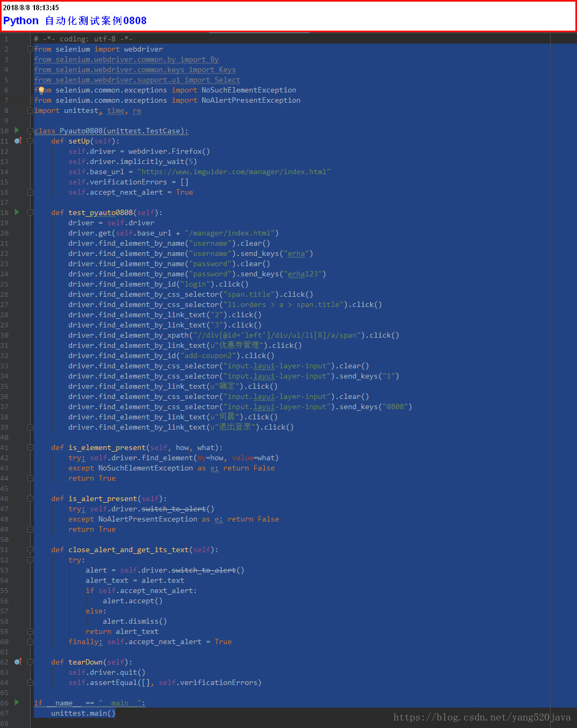Click send_keys("erha123") password line
The width and height of the screenshot is (577, 728).
(197, 274)
